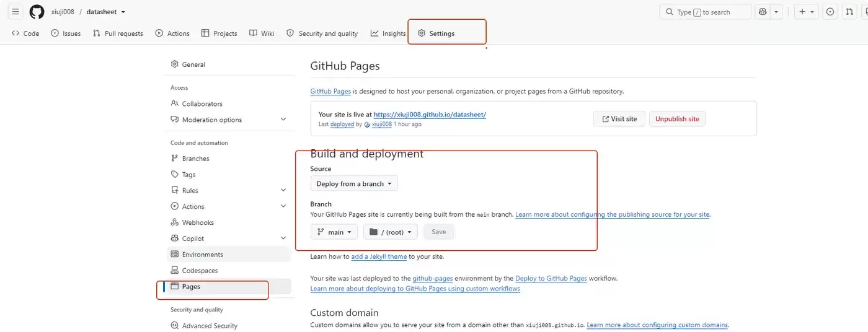Select the Settings tab

coord(436,33)
